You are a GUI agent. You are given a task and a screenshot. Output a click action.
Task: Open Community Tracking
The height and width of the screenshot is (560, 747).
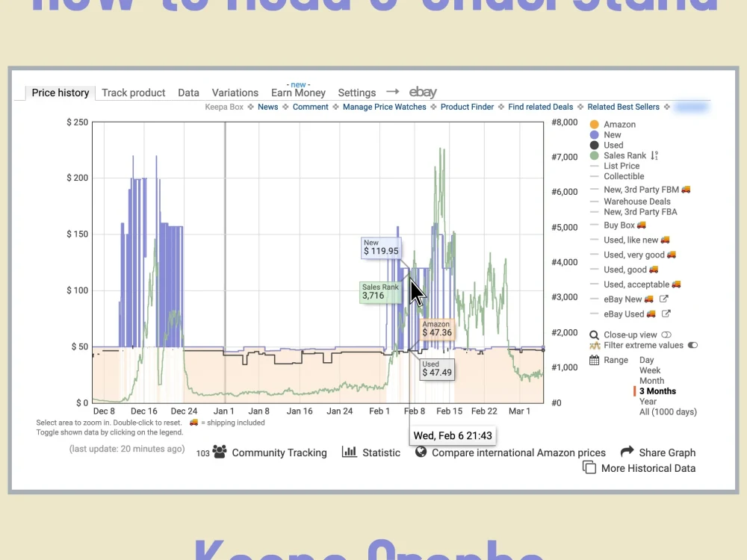pyautogui.click(x=279, y=453)
